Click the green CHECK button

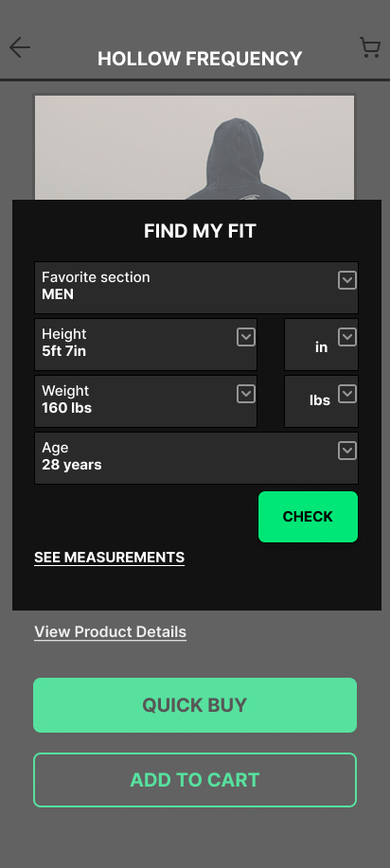pyautogui.click(x=308, y=517)
